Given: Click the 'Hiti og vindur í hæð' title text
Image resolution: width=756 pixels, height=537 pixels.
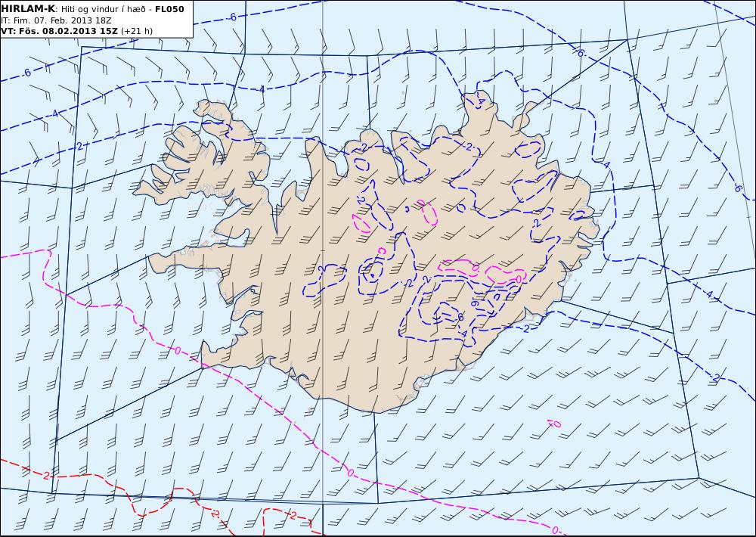Looking at the screenshot, I should pos(102,9).
